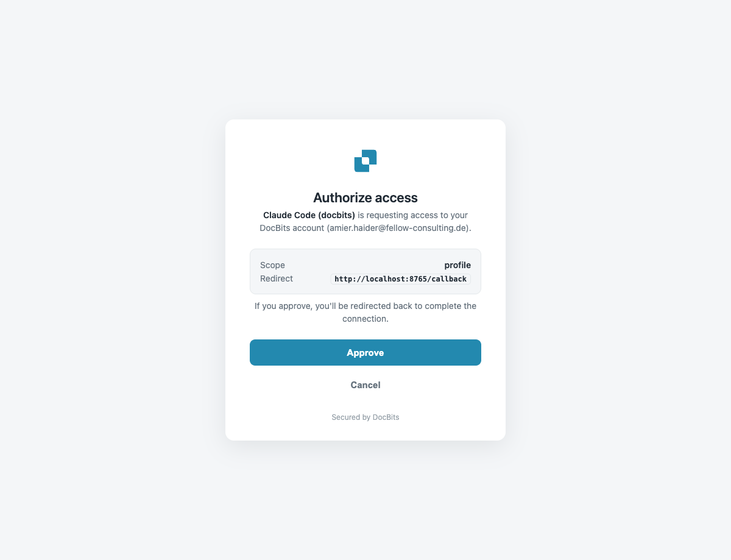Click the "Secured by DocBits" footer text
The width and height of the screenshot is (731, 560).
(x=365, y=417)
